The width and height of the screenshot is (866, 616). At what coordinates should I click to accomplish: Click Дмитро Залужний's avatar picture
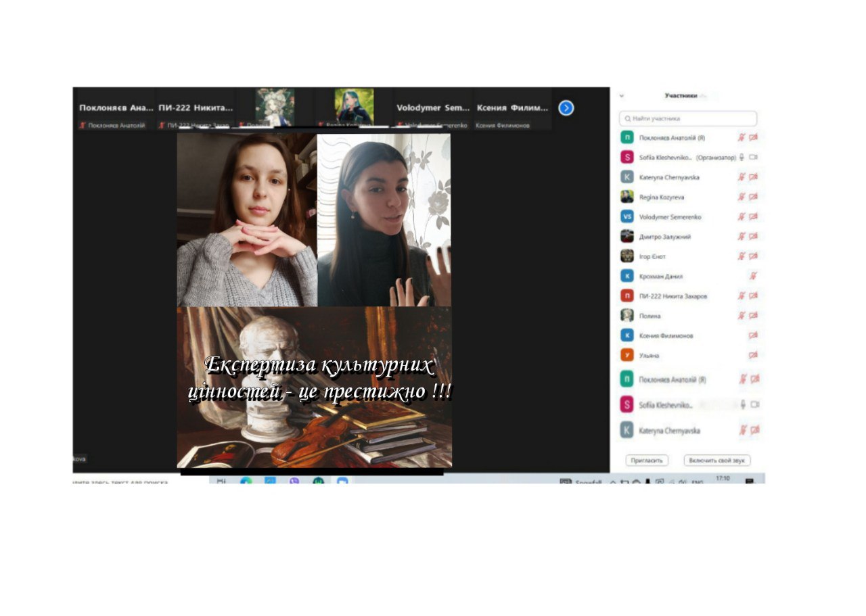click(x=627, y=236)
